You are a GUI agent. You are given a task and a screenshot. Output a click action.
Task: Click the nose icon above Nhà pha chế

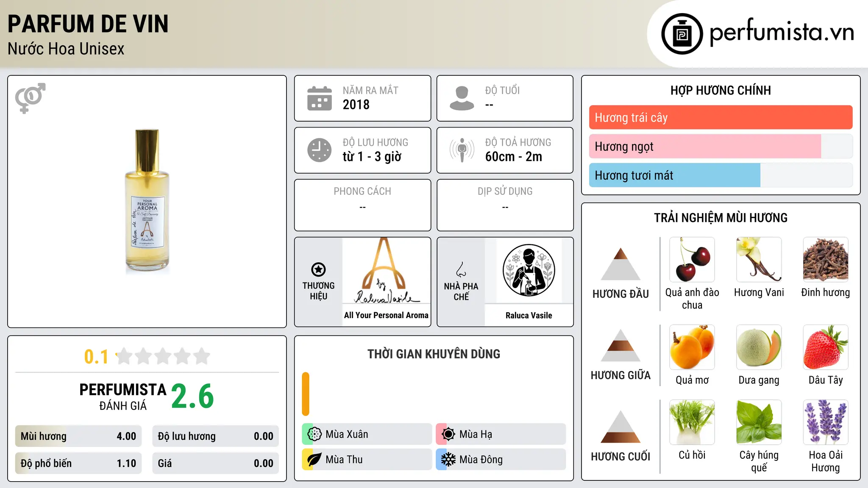point(461,269)
